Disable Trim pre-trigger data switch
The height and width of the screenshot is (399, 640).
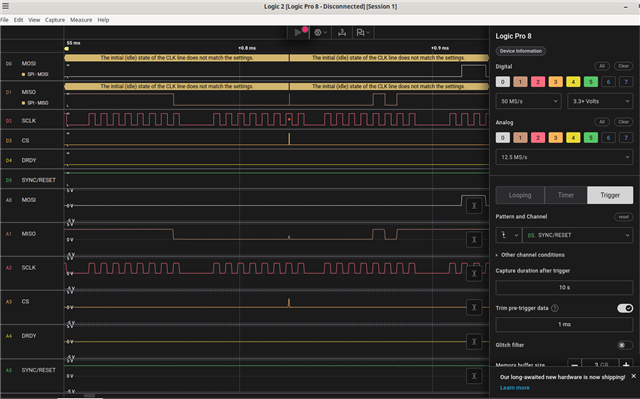tap(625, 308)
